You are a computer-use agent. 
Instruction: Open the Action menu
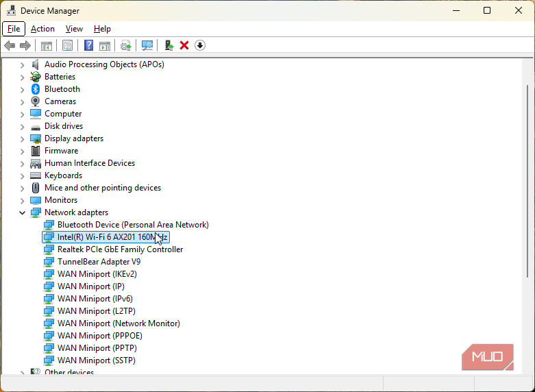coord(42,29)
